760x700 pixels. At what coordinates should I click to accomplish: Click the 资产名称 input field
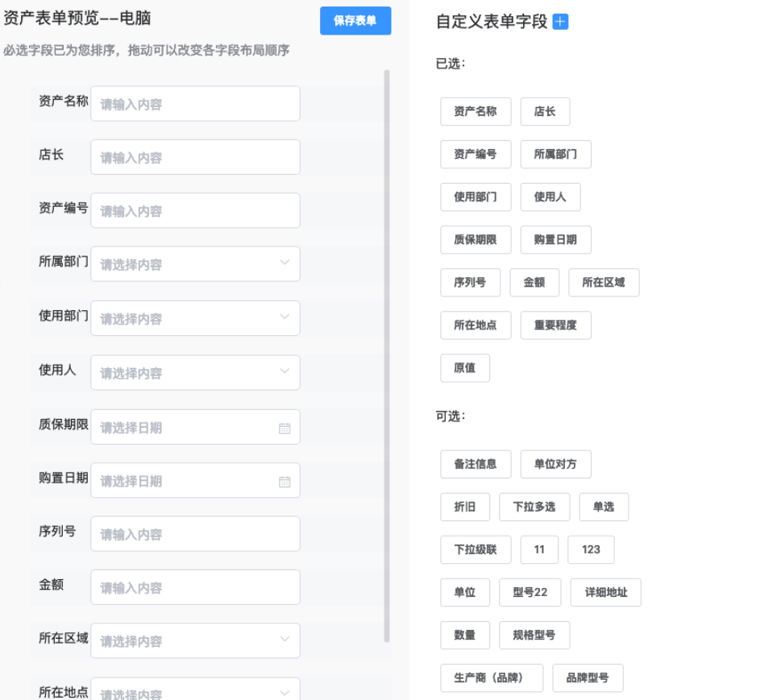tap(195, 104)
